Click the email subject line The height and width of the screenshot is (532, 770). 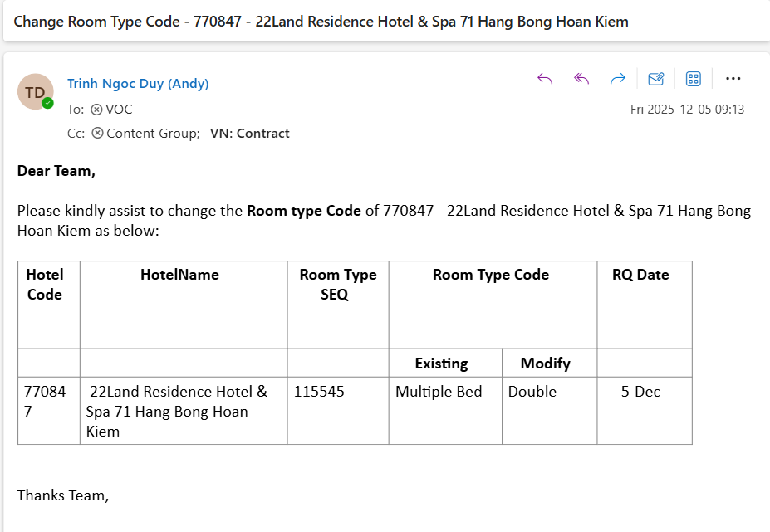point(321,22)
